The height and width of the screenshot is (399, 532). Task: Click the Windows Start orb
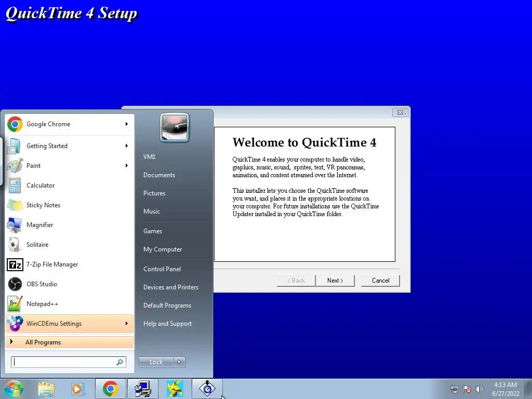[14, 389]
